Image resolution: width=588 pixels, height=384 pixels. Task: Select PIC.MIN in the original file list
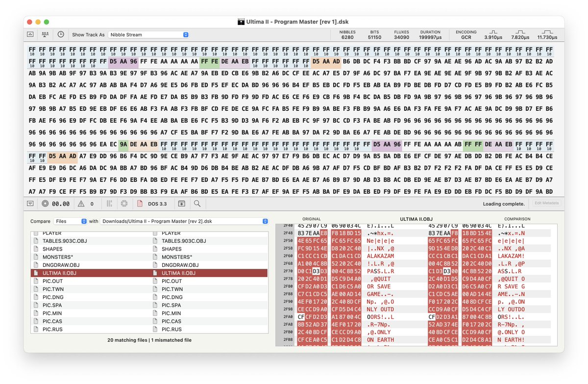tap(52, 313)
